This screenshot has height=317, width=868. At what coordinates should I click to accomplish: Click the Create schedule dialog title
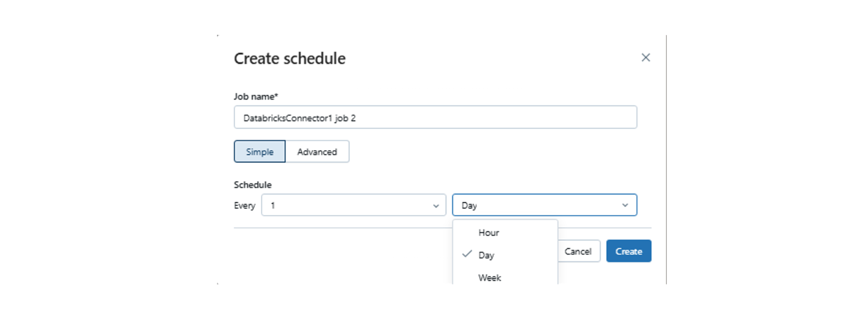pyautogui.click(x=290, y=59)
